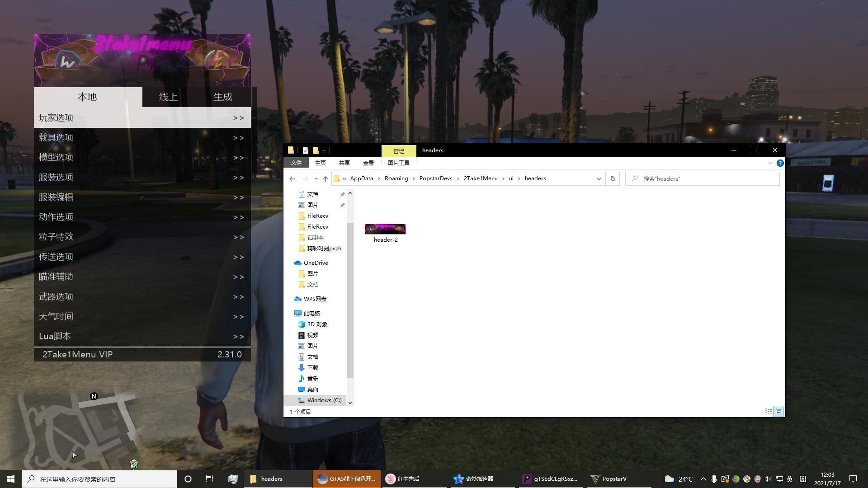Switch to the 线上 tab in 2Take1Menu
The width and height of the screenshot is (868, 488).
168,97
